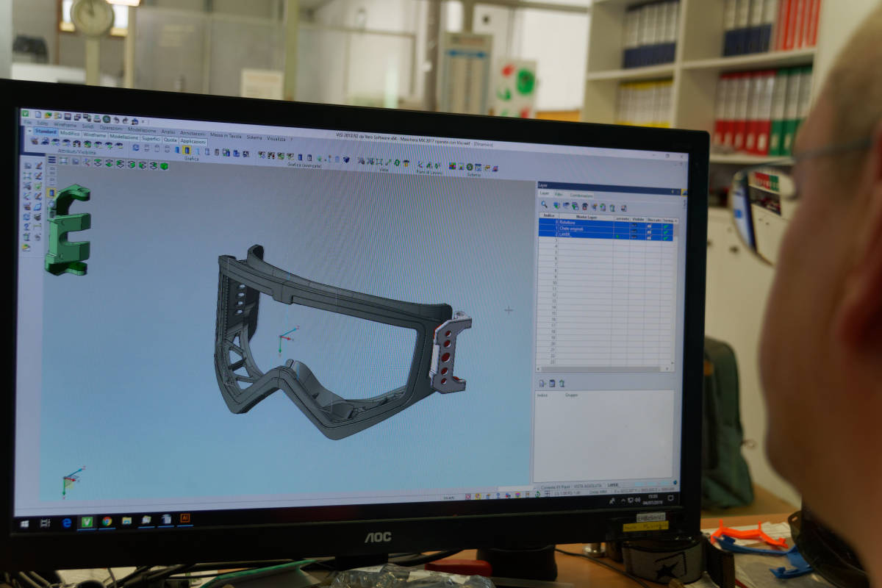Open the Visualizza menu
882x588 pixels.
[276, 139]
